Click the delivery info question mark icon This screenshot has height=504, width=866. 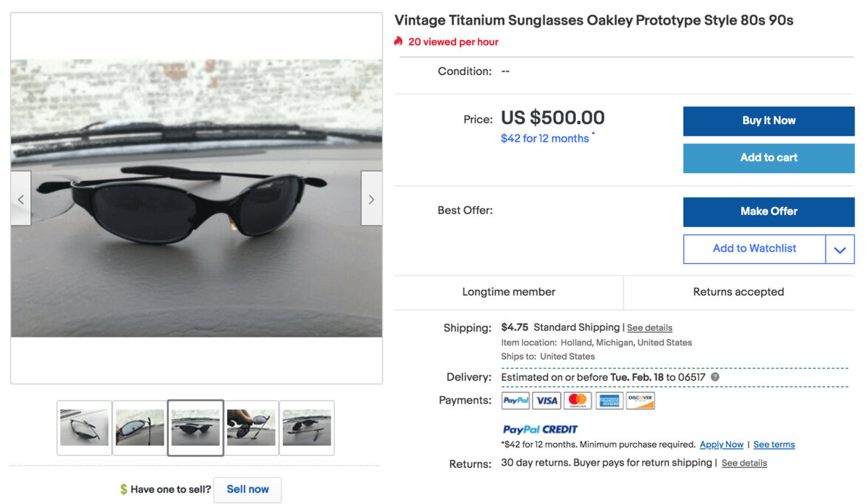point(715,377)
